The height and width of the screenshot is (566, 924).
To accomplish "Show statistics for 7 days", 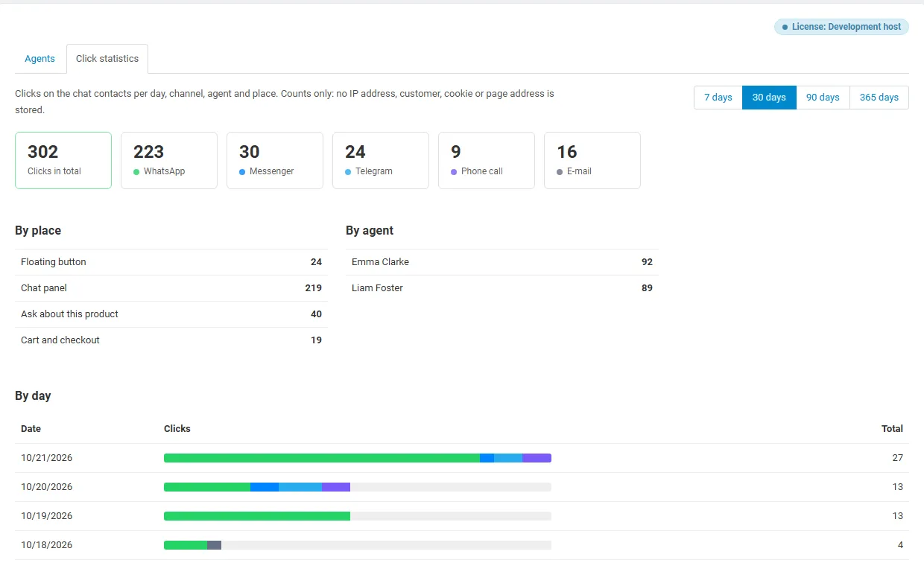I will 718,98.
